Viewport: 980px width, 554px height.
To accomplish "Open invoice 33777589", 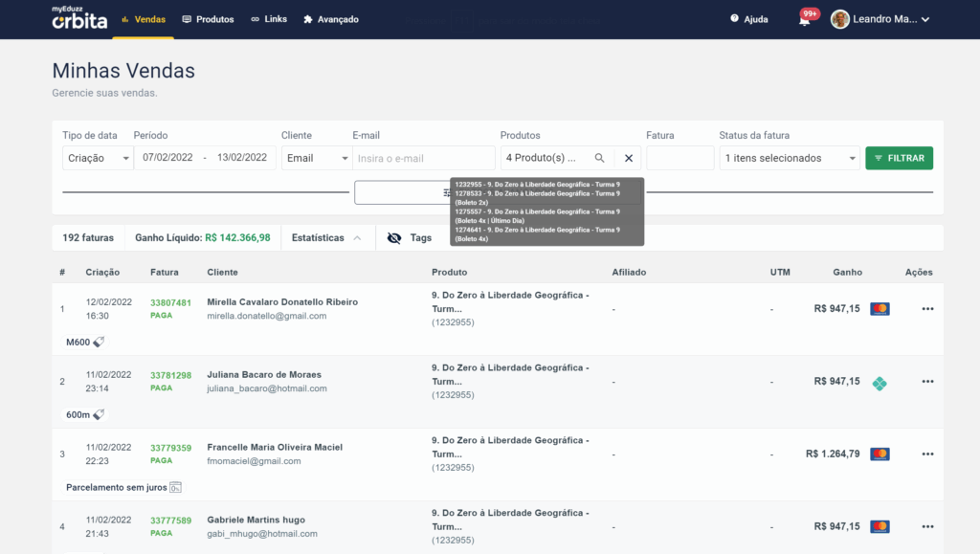I will tap(170, 521).
